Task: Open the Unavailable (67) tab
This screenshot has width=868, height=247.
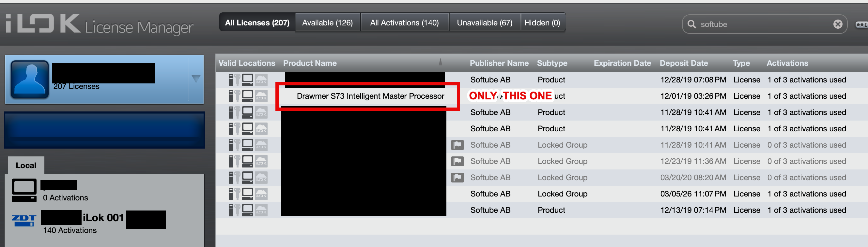Action: [x=484, y=23]
